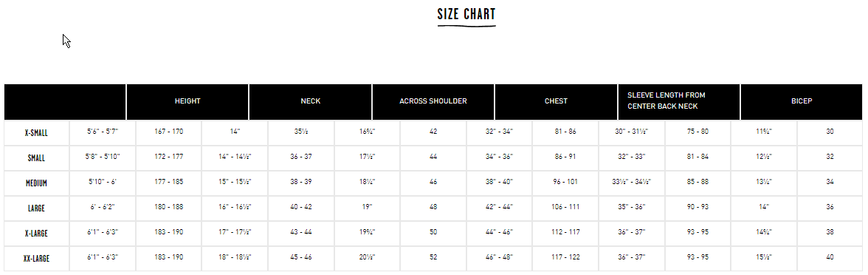
Task: Select SLEEVE LENGTH FROM CENTER BACK NECK header
Action: tap(679, 101)
